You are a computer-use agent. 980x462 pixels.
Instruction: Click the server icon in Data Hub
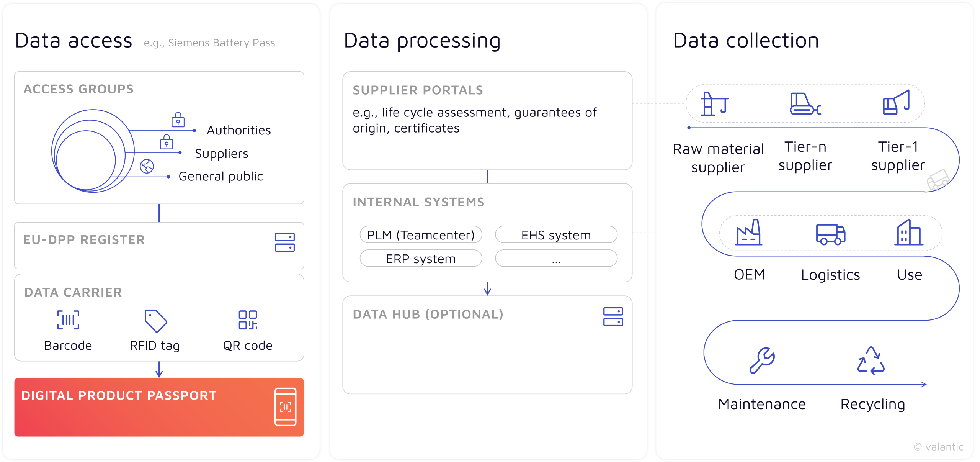[x=613, y=316]
